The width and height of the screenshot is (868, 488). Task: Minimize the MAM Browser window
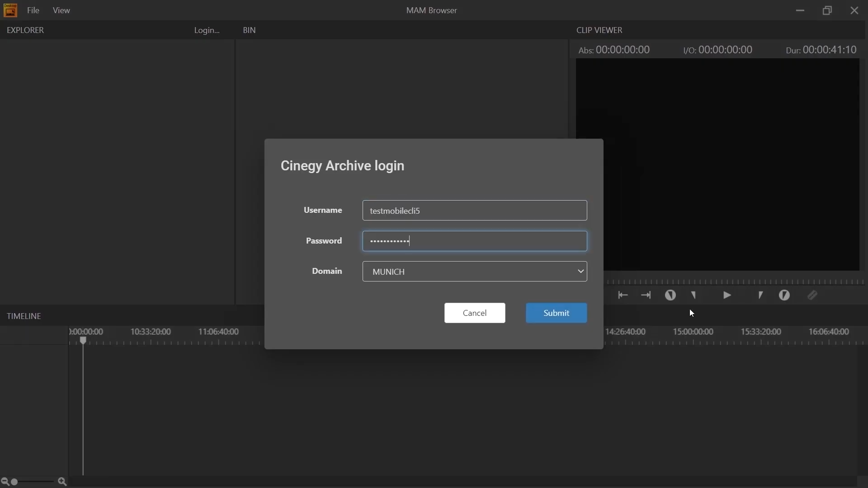(800, 10)
